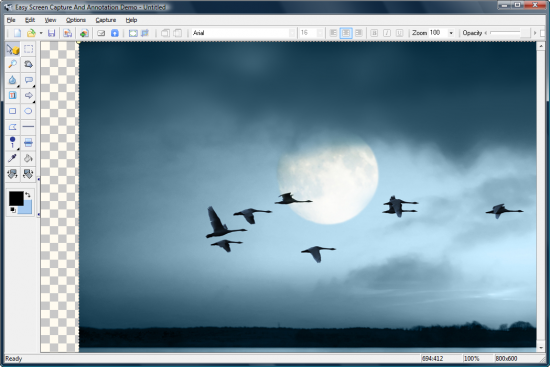Select the arrow shape tool
550x367 pixels.
click(x=28, y=95)
